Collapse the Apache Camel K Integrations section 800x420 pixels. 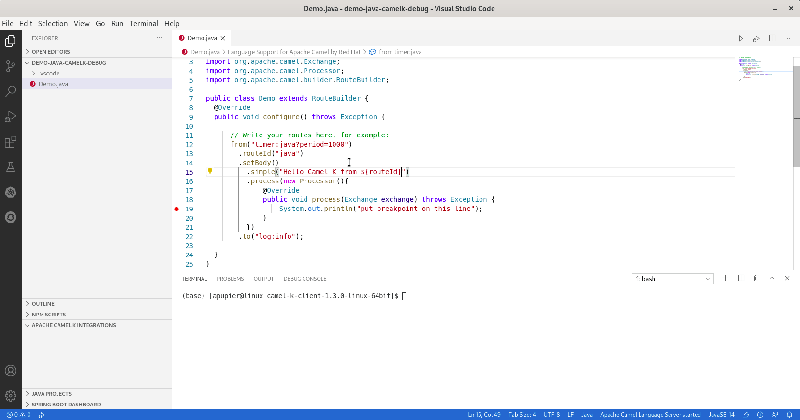(97, 325)
